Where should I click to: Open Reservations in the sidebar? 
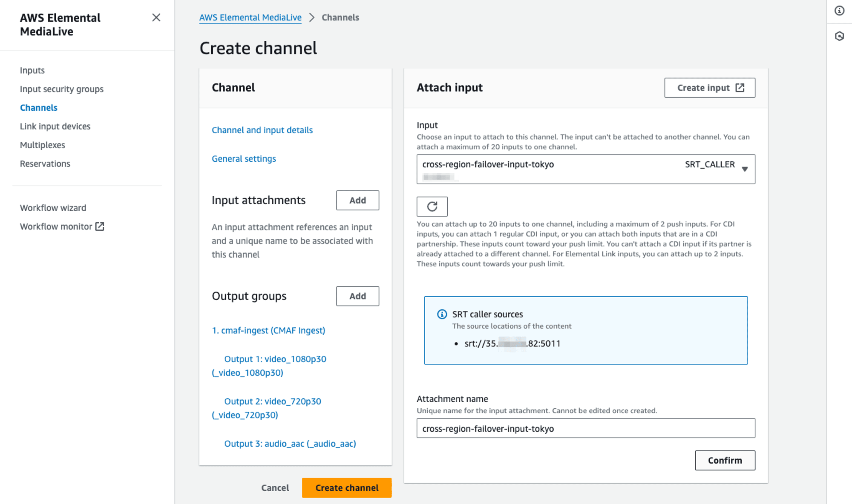pos(45,164)
